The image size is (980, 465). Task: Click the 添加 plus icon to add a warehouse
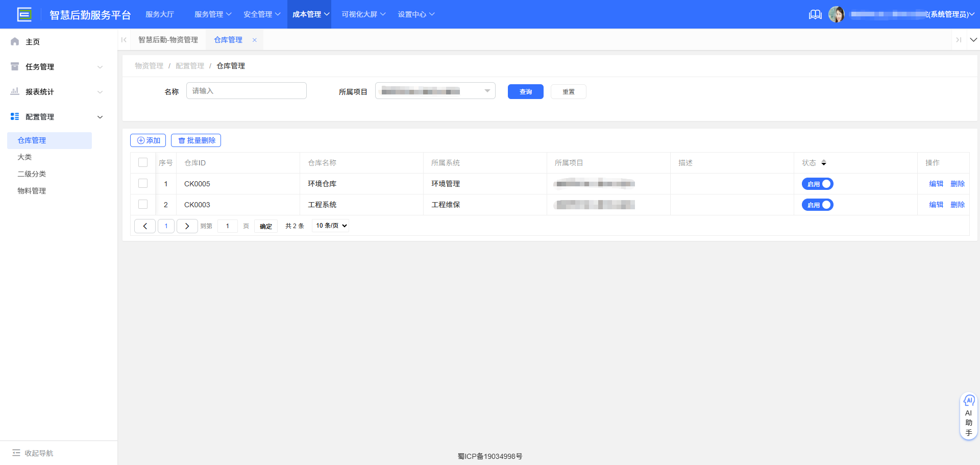coord(141,140)
